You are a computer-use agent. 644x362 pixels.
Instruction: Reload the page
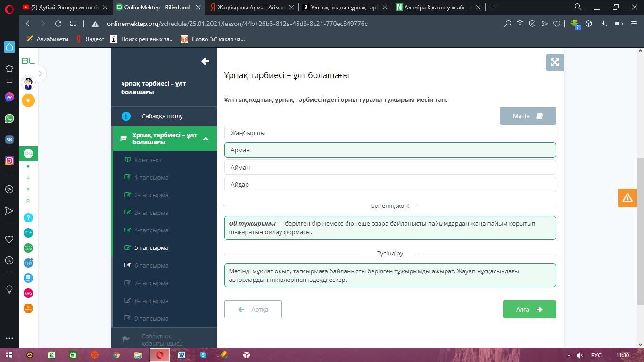58,24
